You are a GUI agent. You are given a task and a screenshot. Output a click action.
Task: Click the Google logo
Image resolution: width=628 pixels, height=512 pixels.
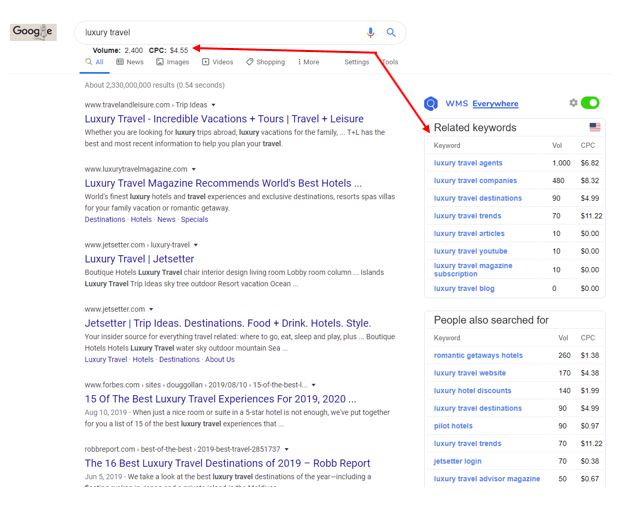coord(33,32)
